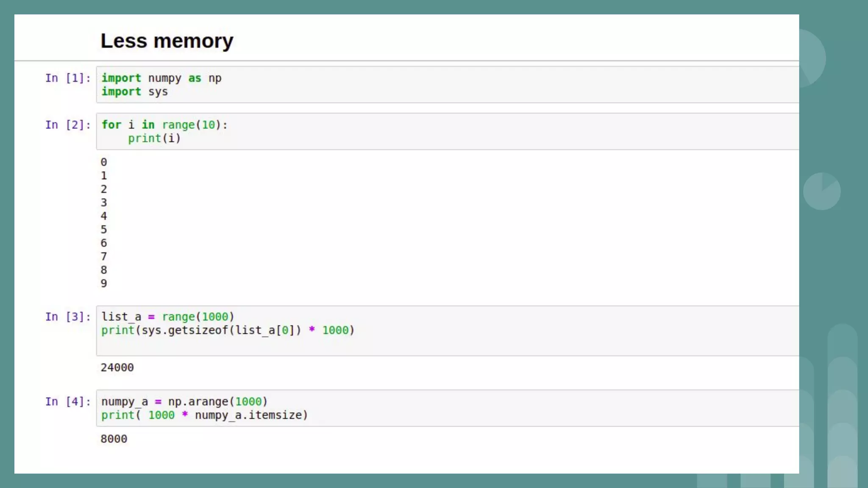Click the 'import sys' code line
The height and width of the screenshot is (488, 868).
pyautogui.click(x=134, y=92)
